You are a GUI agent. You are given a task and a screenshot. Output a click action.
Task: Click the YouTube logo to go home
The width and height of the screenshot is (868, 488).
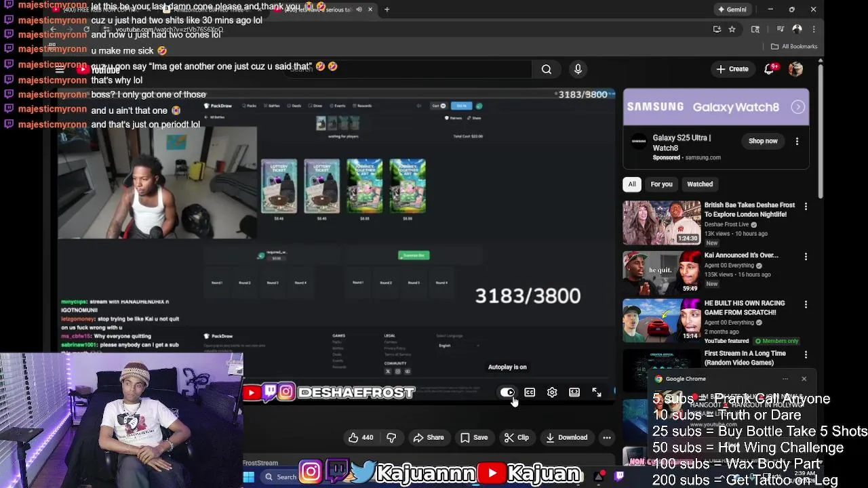point(98,69)
